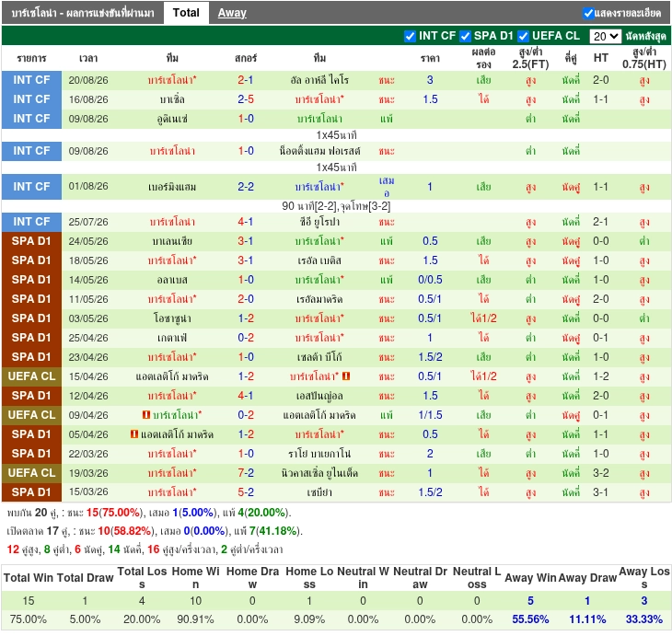Click the Total Loss value 20.00%
Image resolution: width=672 pixels, height=636 pixels.
tap(142, 619)
